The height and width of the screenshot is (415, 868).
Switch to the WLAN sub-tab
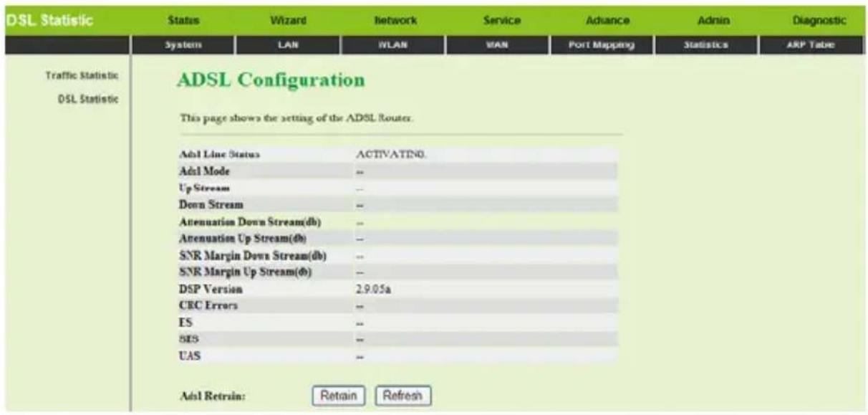coord(393,45)
